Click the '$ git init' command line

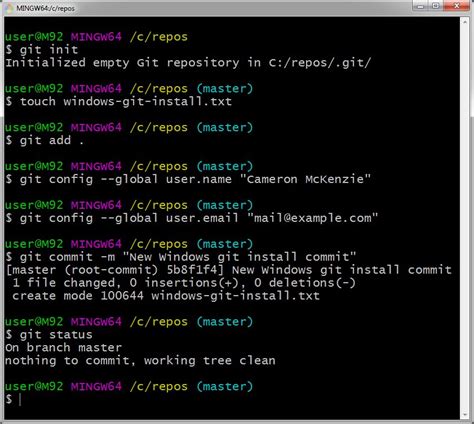(x=42, y=50)
